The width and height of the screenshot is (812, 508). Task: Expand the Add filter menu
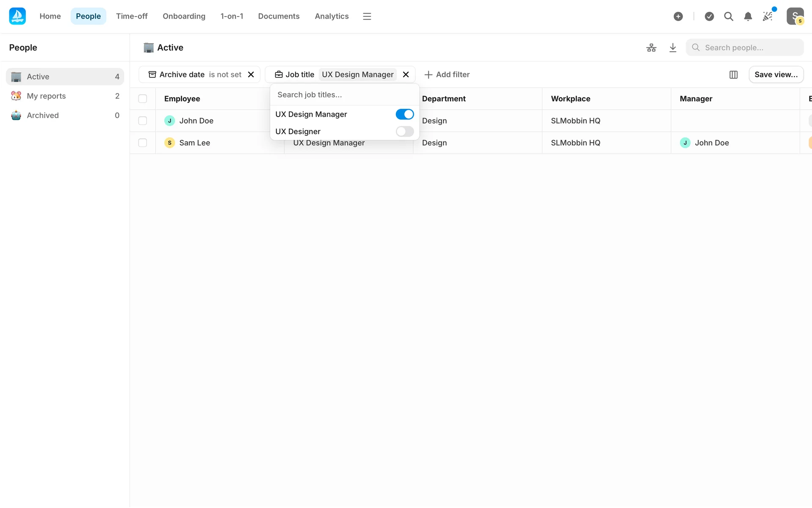447,75
